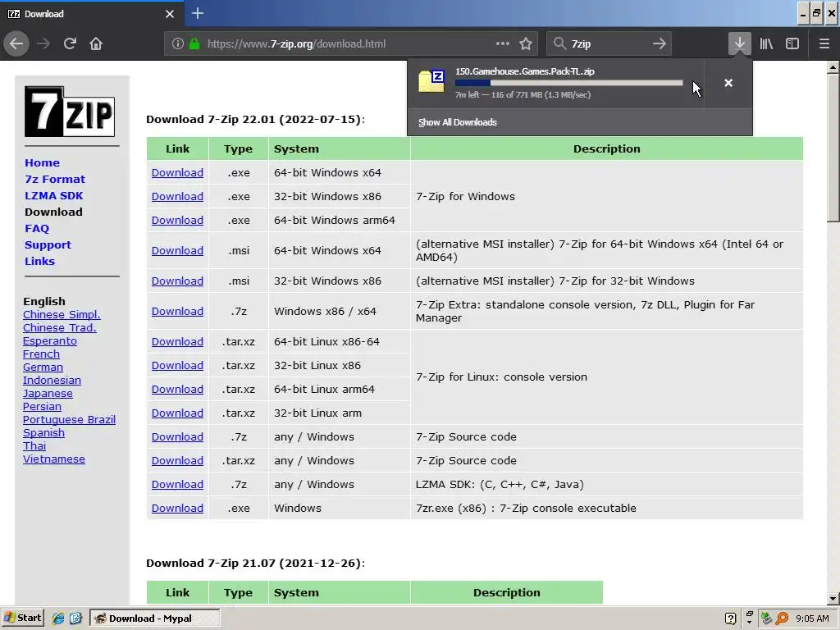Open 7z Format page link
Viewport: 840px width, 630px height.
tap(55, 180)
